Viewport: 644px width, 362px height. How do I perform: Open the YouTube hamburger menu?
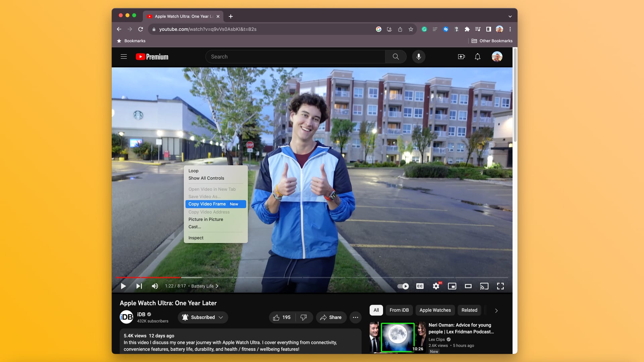pos(123,57)
